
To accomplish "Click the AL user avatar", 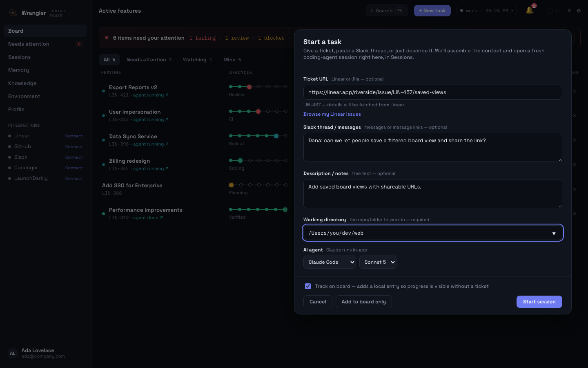I will tap(13, 353).
